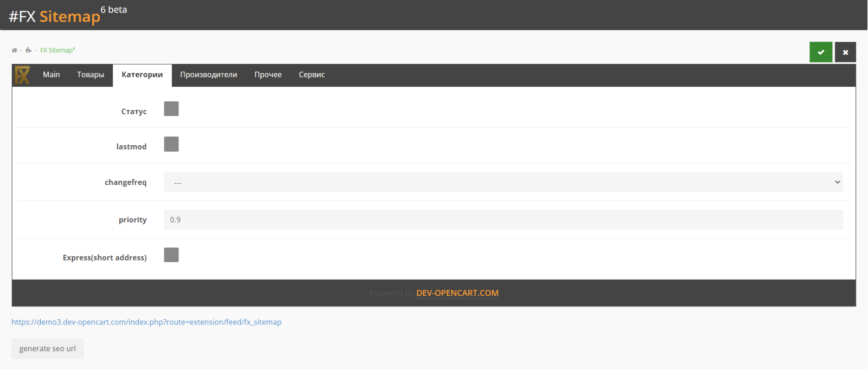Open the Товары tab
868x369 pixels.
91,75
